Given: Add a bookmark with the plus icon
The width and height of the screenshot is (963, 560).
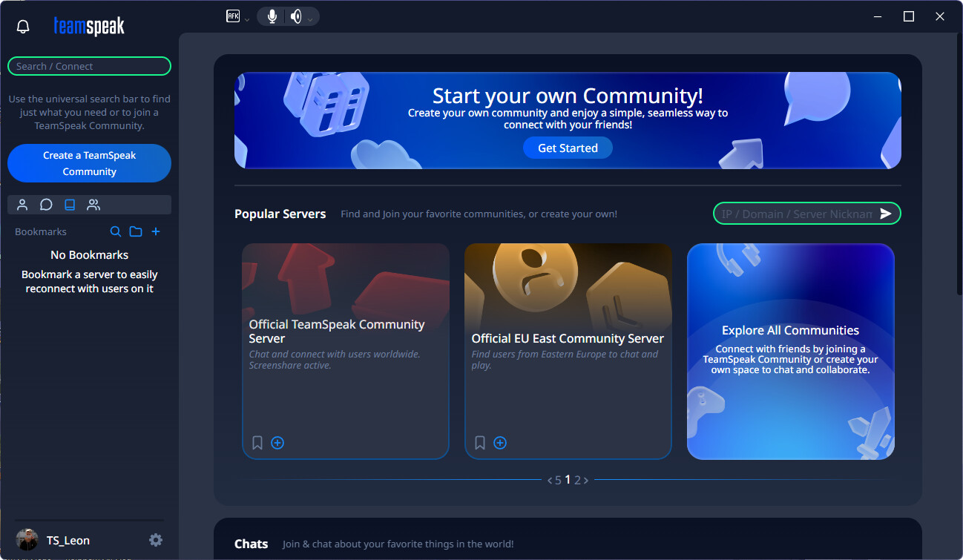Looking at the screenshot, I should click(156, 231).
